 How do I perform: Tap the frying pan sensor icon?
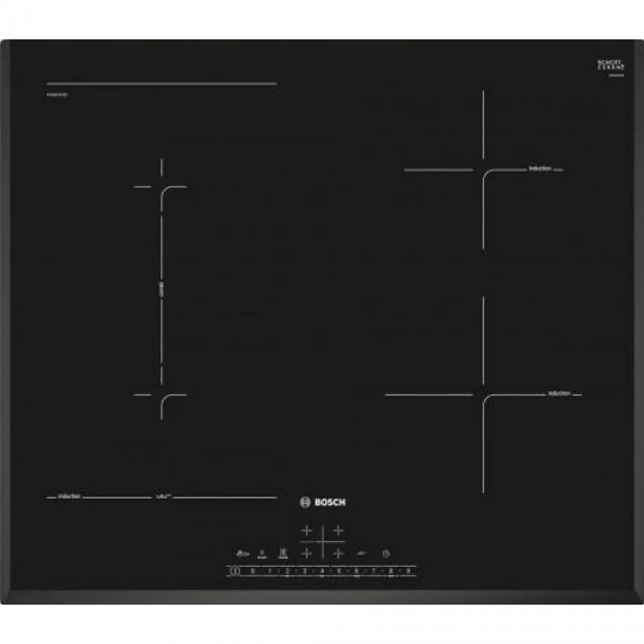pos(361,554)
